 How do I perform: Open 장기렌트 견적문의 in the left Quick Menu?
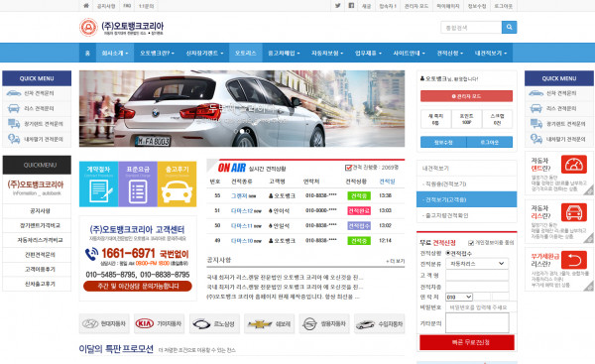pyautogui.click(x=37, y=124)
